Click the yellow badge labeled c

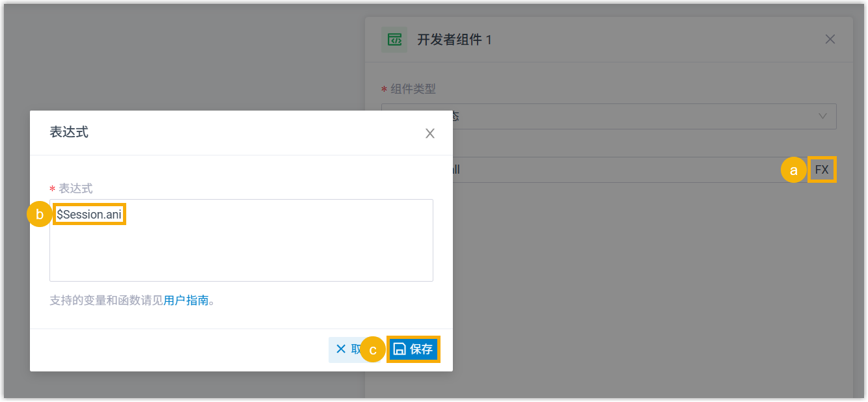tap(373, 350)
